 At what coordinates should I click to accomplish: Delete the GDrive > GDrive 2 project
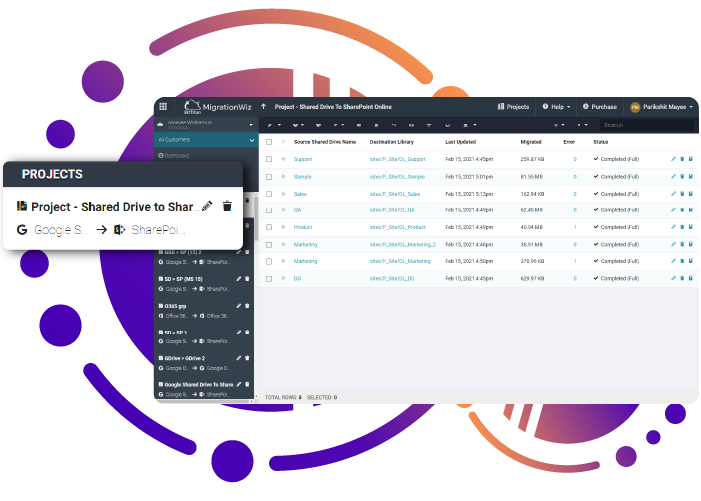click(247, 358)
